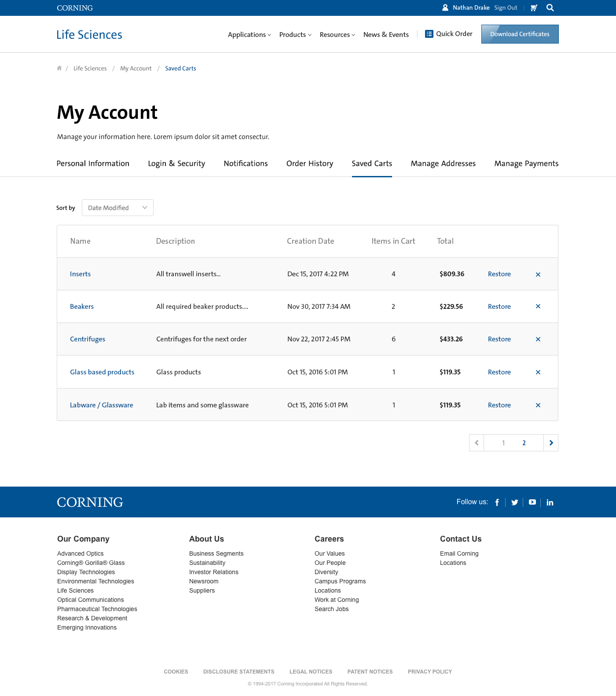Image resolution: width=616 pixels, height=696 pixels.
Task: Select the Saved Carts tab
Action: click(x=372, y=164)
